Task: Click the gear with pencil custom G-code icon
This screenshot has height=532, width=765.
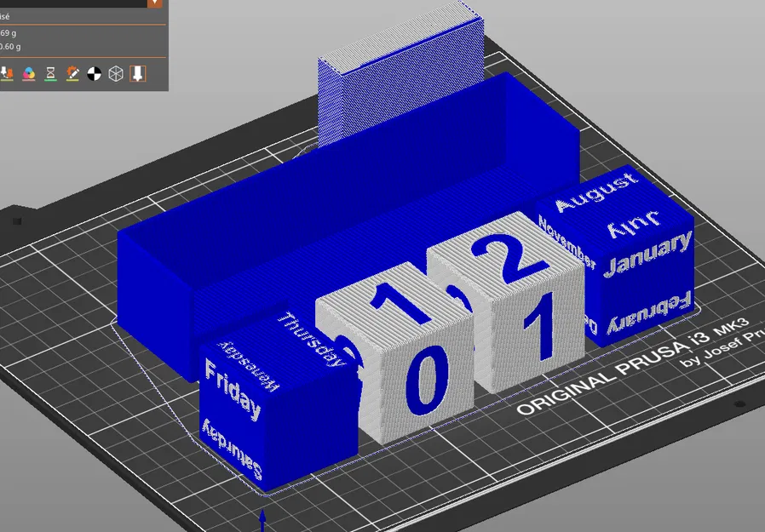Action: [x=72, y=74]
